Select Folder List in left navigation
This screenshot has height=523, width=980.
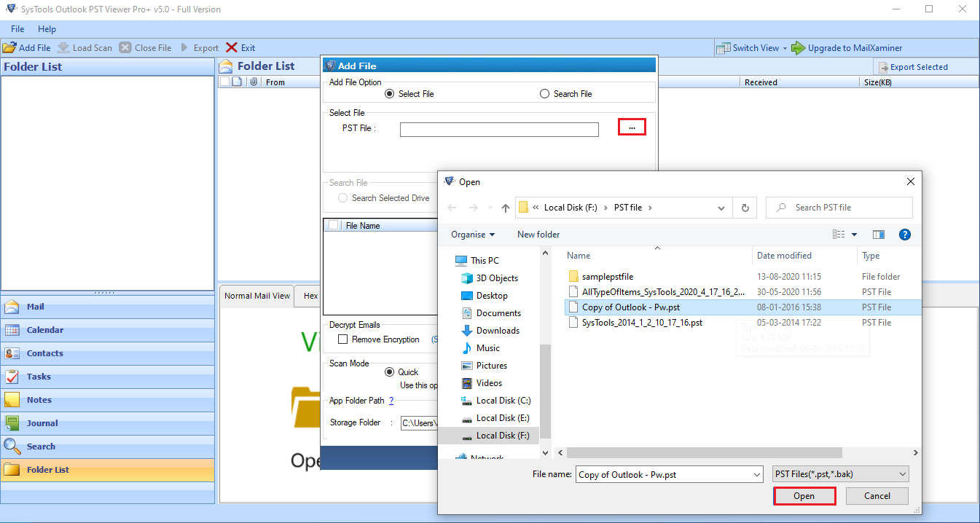point(107,470)
